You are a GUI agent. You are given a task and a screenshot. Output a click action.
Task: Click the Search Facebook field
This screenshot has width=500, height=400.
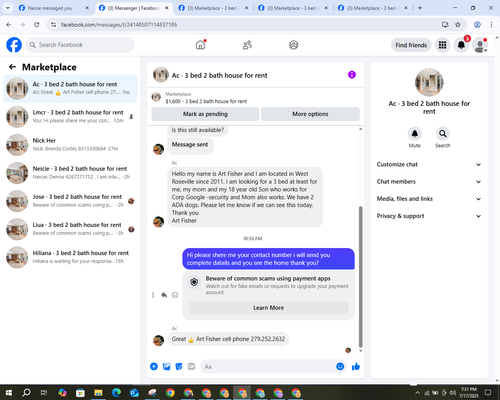click(80, 45)
